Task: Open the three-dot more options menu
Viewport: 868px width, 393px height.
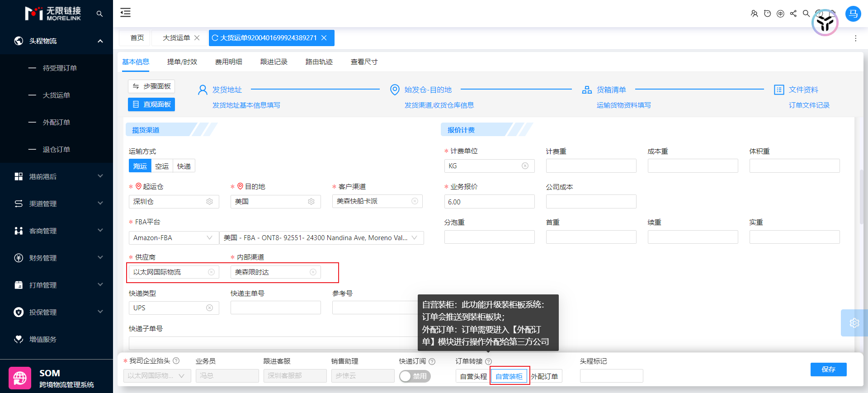Action: pyautogui.click(x=855, y=38)
